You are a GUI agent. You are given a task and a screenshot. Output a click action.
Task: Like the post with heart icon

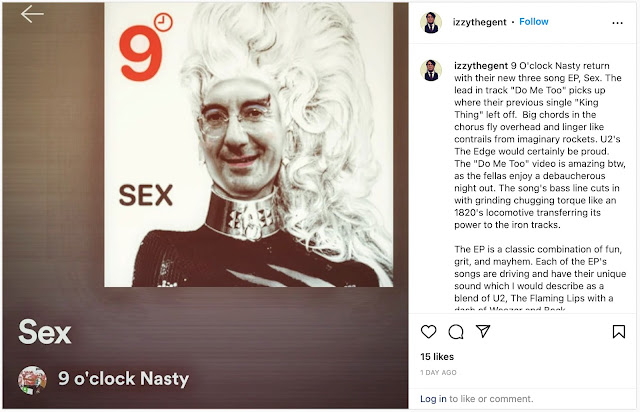pos(428,332)
